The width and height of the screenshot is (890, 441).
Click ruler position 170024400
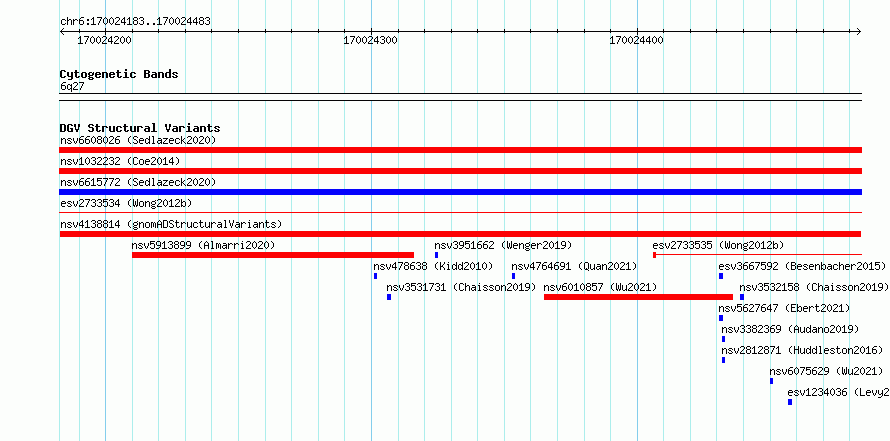pos(636,40)
